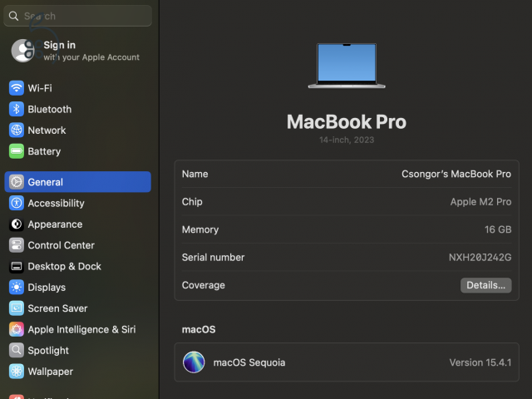
Task: Click the Coverage row label
Action: tap(203, 285)
